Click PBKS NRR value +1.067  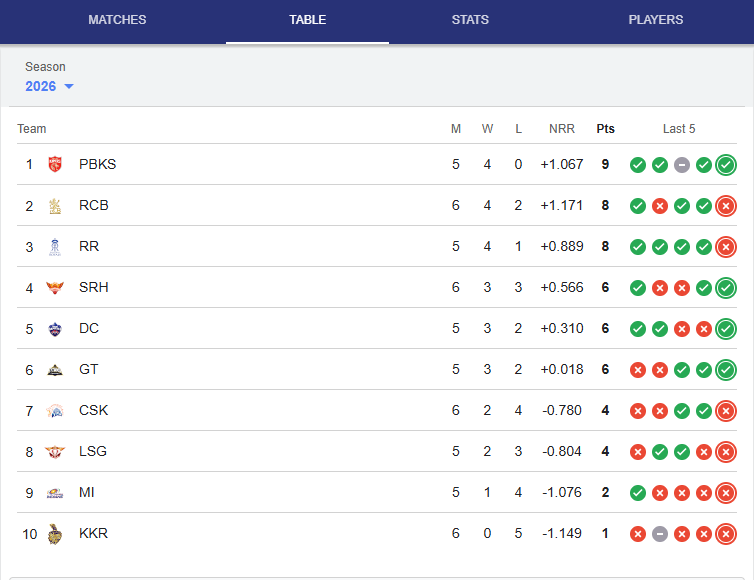(x=562, y=164)
